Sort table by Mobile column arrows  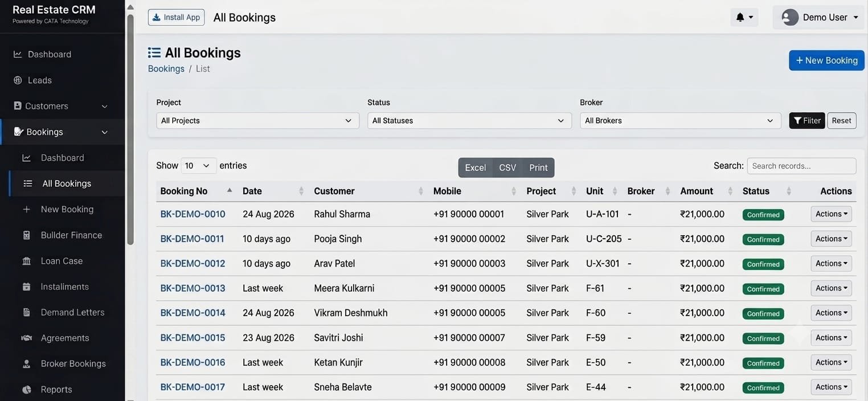pyautogui.click(x=514, y=191)
